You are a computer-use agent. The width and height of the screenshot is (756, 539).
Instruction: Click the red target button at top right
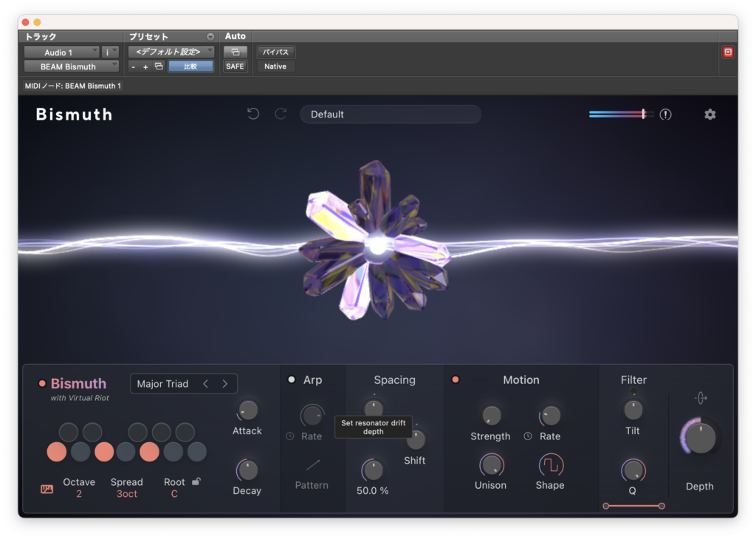(x=727, y=52)
